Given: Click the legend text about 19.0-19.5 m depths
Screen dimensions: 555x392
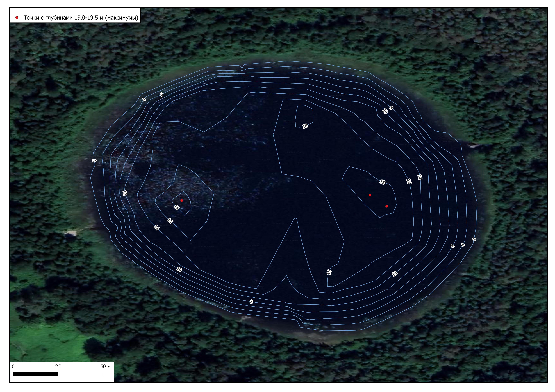Looking at the screenshot, I should click(81, 18).
